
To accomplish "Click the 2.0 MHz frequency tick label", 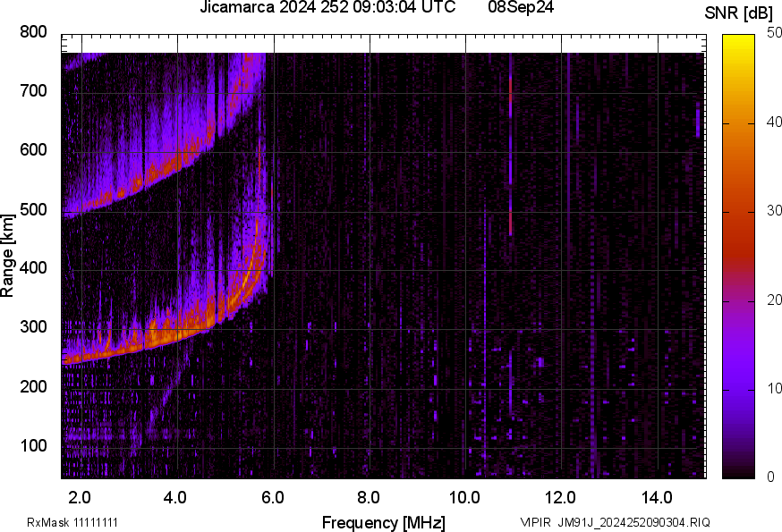I will [80, 496].
